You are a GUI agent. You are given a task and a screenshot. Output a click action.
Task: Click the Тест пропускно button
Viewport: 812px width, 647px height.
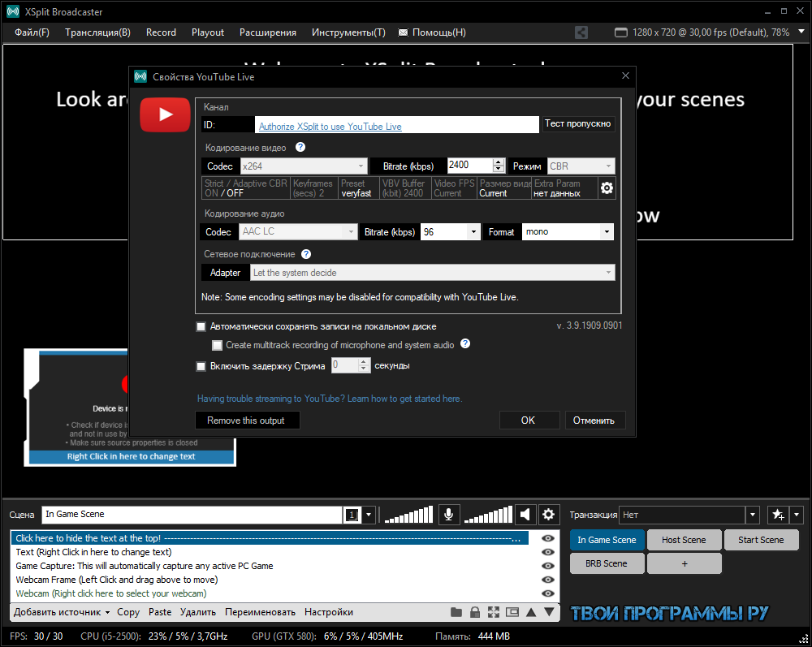coord(578,123)
